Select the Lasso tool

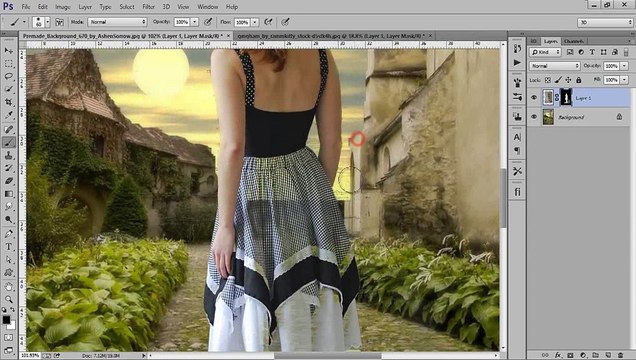[x=9, y=76]
